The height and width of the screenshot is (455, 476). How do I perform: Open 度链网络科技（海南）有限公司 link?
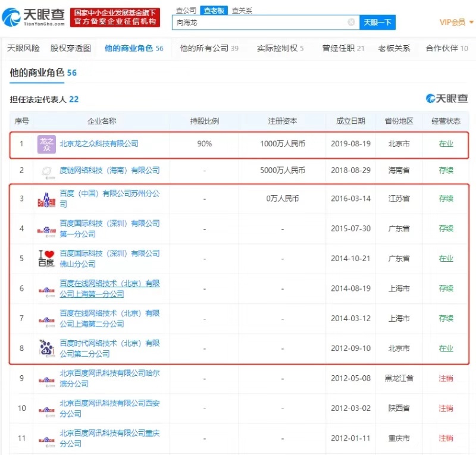pyautogui.click(x=109, y=170)
